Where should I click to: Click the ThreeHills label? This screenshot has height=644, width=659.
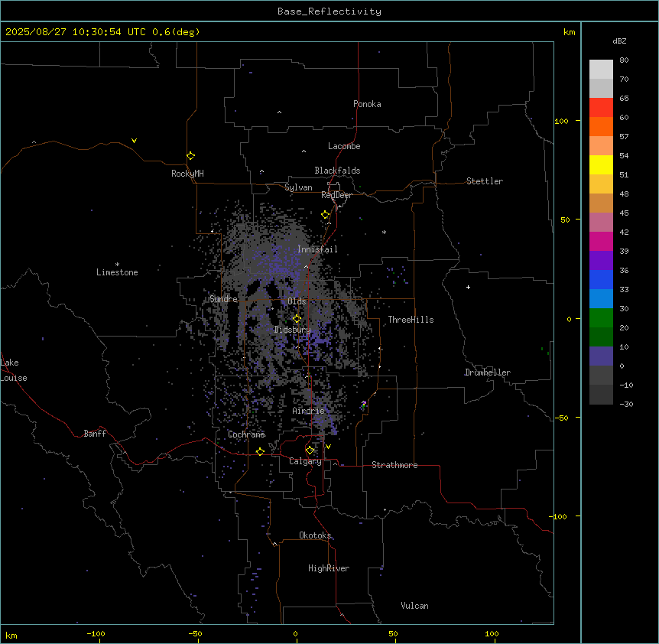411,320
